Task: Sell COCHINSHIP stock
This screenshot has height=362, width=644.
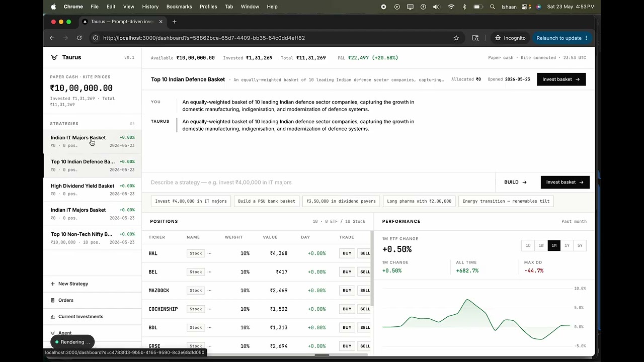Action: tap(365, 309)
